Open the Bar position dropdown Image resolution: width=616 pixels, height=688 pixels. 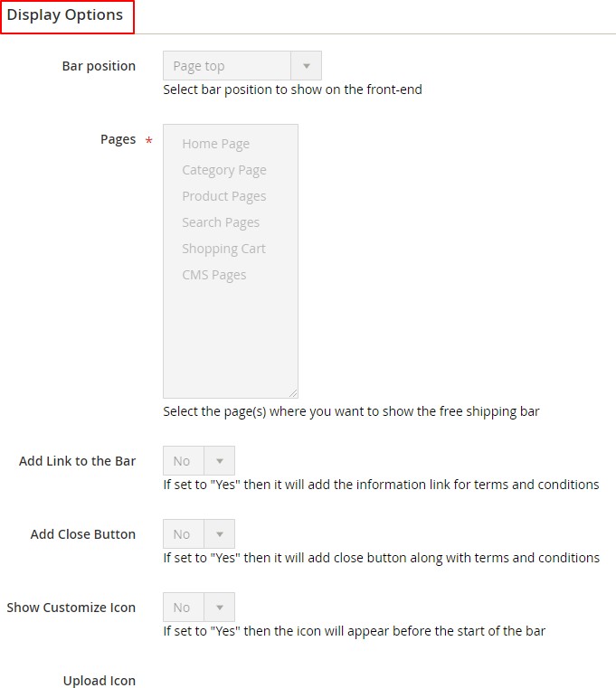click(227, 66)
